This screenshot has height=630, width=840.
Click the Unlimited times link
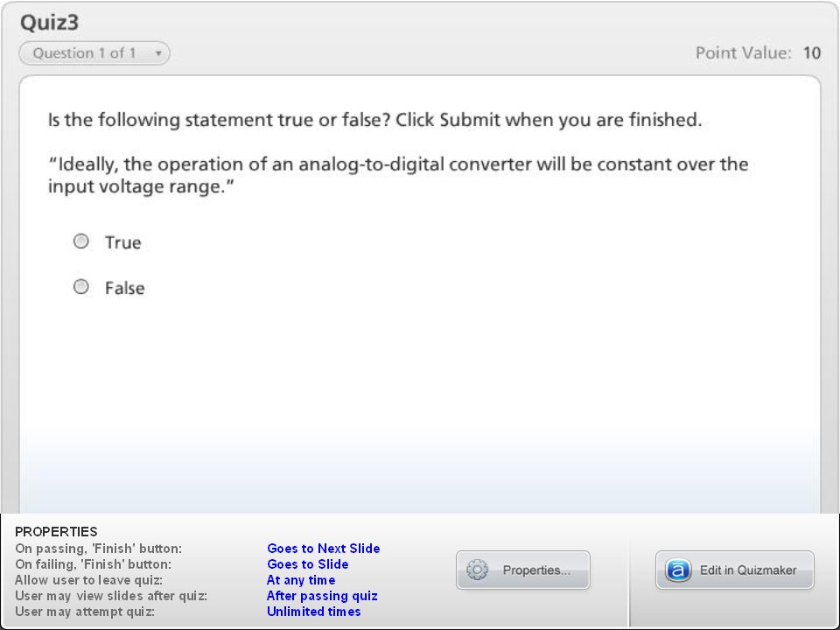point(314,612)
